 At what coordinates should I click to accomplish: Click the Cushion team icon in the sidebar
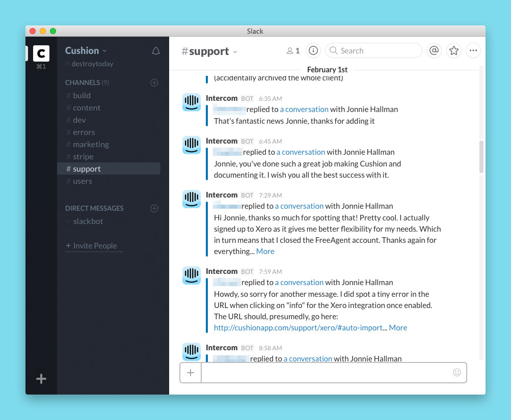tap(41, 53)
